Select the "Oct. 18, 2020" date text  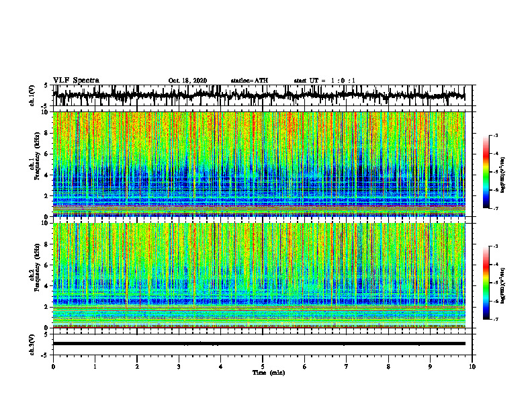coord(187,81)
